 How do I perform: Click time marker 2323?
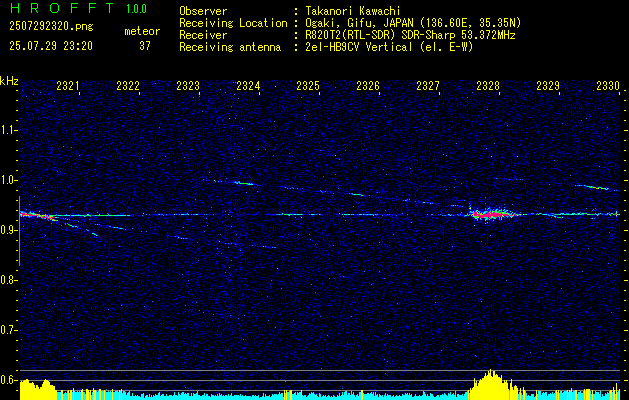[x=188, y=85]
